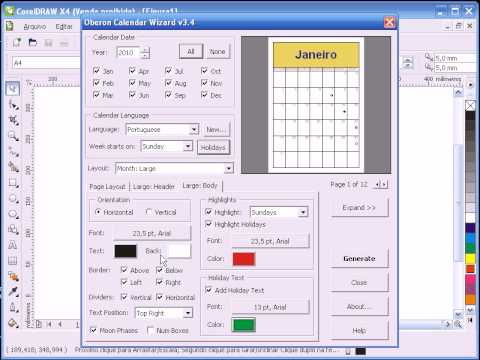Select the Fill tool in the toolbox
Image resolution: width=480 pixels, height=360 pixels.
(x=13, y=323)
